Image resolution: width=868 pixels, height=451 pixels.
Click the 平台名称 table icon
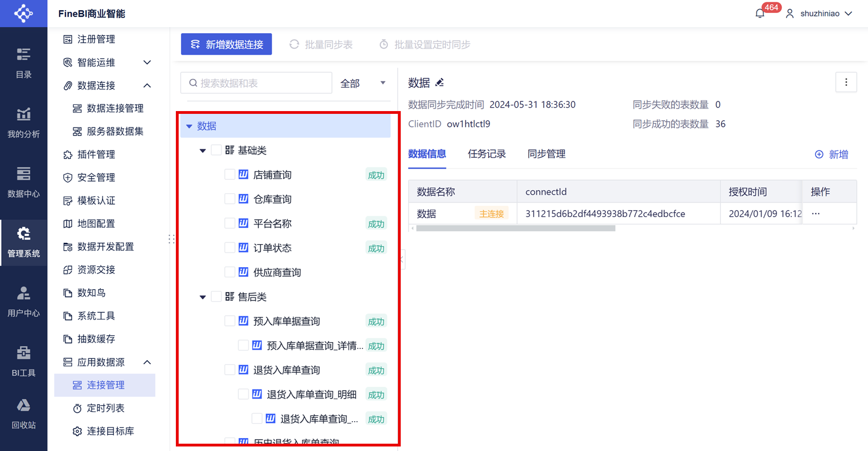coord(243,223)
